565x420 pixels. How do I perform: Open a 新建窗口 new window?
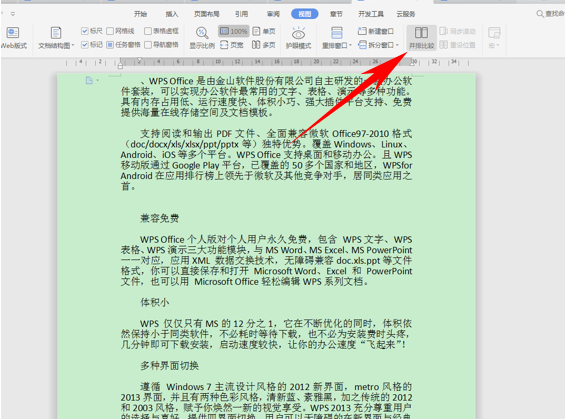point(376,31)
